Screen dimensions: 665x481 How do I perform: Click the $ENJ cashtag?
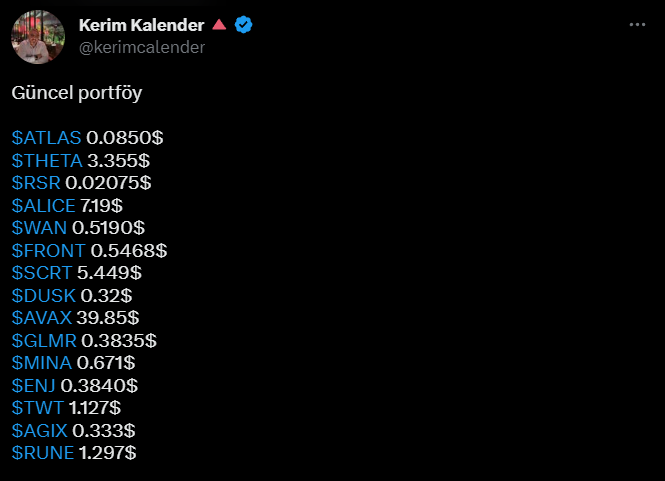(34, 385)
